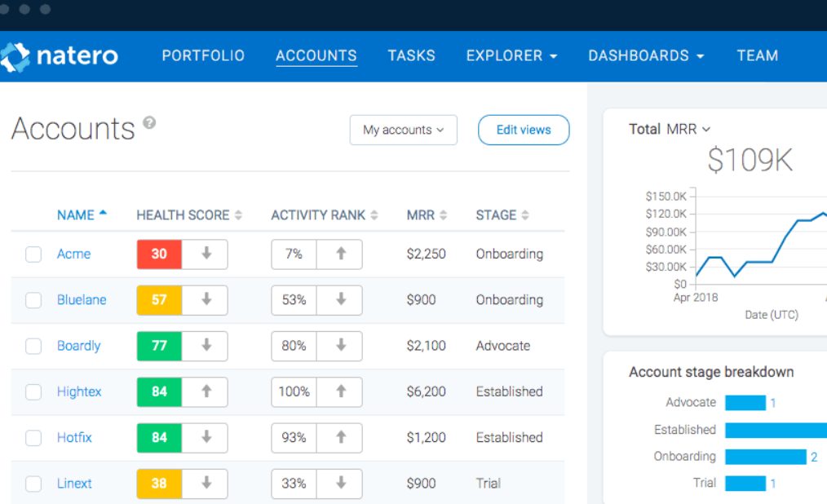Select the Boardly row checkbox
The width and height of the screenshot is (827, 504).
tap(33, 346)
